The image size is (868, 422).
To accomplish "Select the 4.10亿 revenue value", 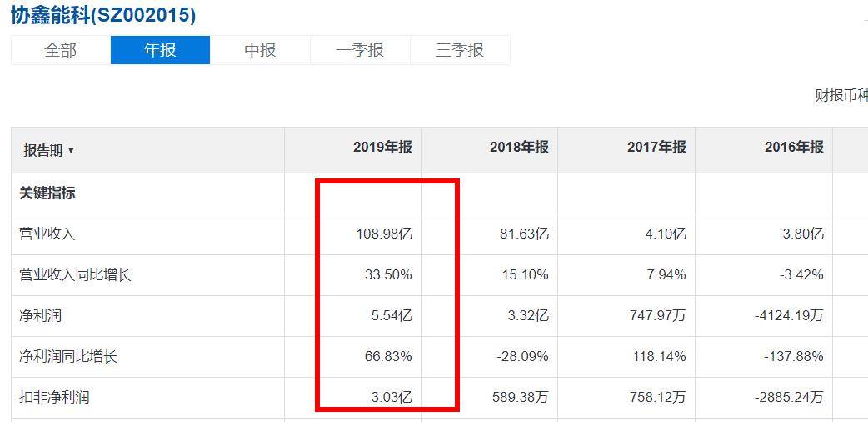I will [665, 234].
